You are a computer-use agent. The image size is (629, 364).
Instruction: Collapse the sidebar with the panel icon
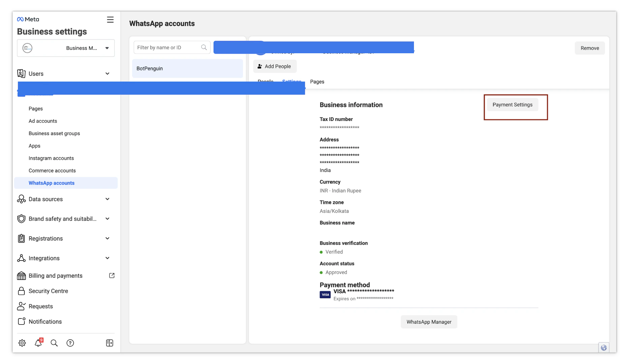pos(110,343)
